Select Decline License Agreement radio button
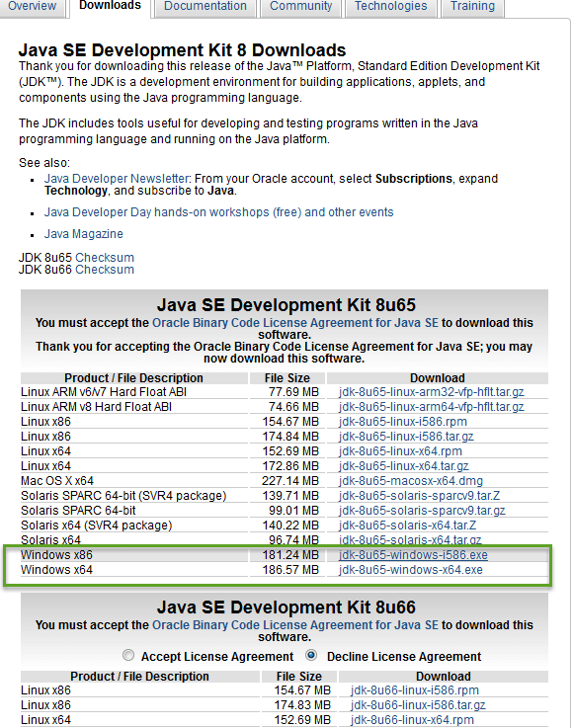 tap(311, 655)
